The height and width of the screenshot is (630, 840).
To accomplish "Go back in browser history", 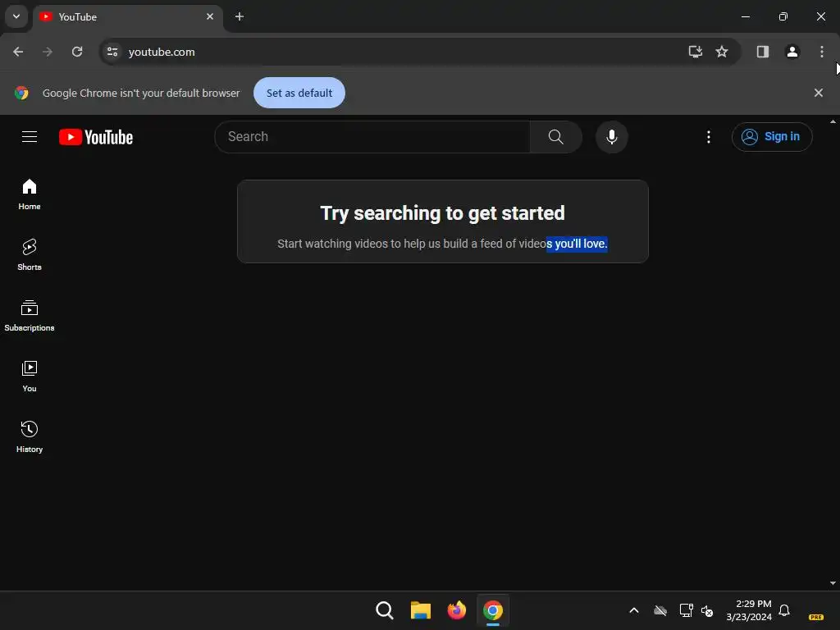I will (18, 52).
